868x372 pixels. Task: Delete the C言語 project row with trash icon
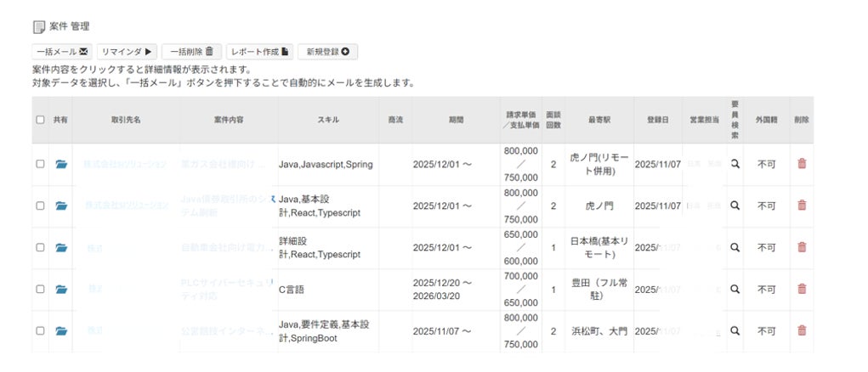802,290
